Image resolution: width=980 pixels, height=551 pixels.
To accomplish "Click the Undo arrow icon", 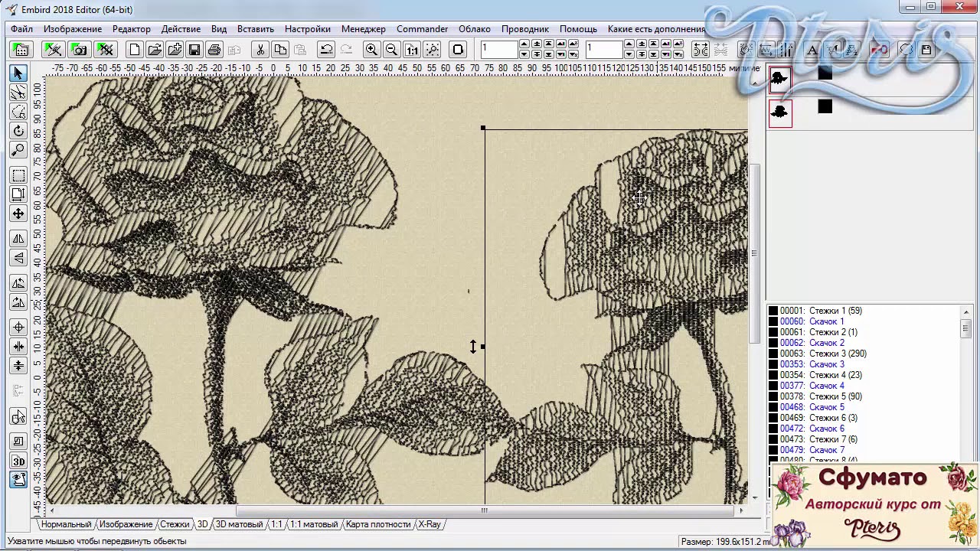I will click(x=326, y=50).
